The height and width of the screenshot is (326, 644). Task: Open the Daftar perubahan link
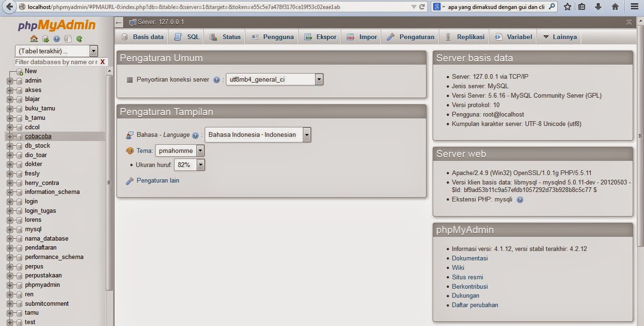pyautogui.click(x=475, y=305)
